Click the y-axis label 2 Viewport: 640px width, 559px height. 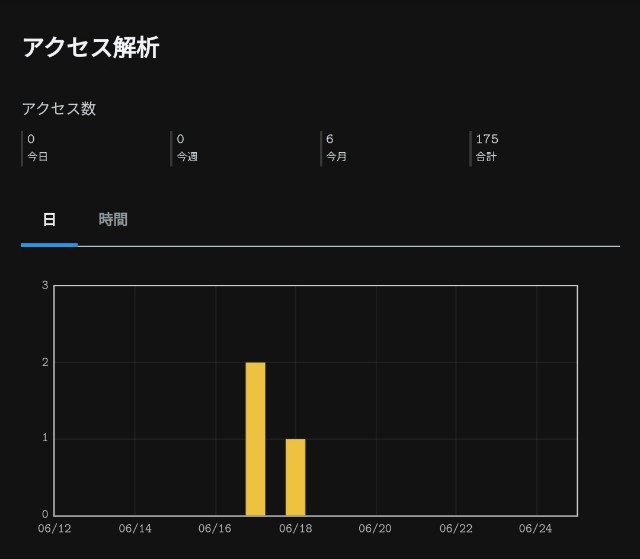click(x=45, y=362)
